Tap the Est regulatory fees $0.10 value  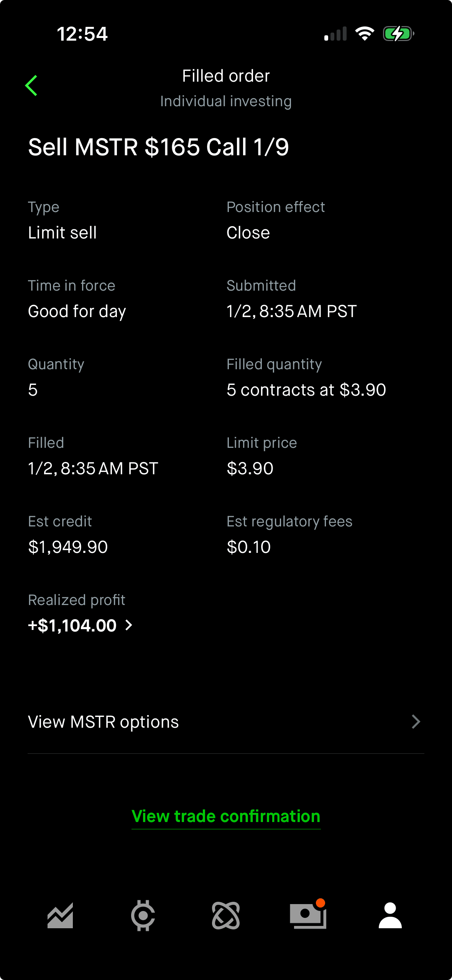point(249,547)
